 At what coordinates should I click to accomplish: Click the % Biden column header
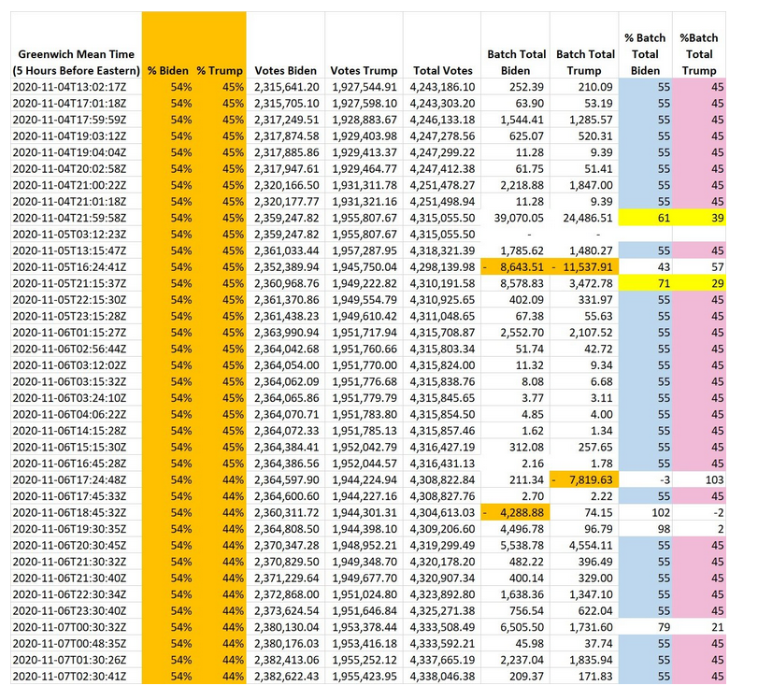pos(167,71)
